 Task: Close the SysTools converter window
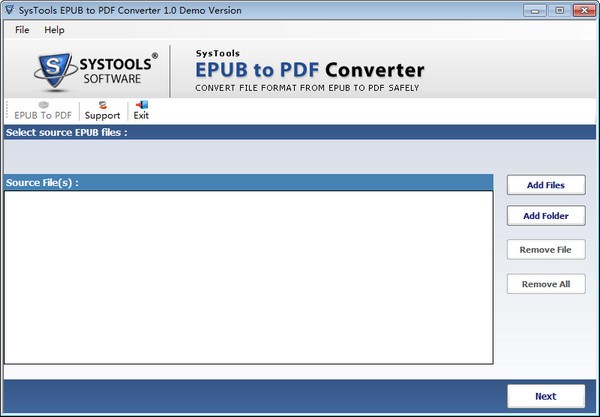tap(584, 10)
